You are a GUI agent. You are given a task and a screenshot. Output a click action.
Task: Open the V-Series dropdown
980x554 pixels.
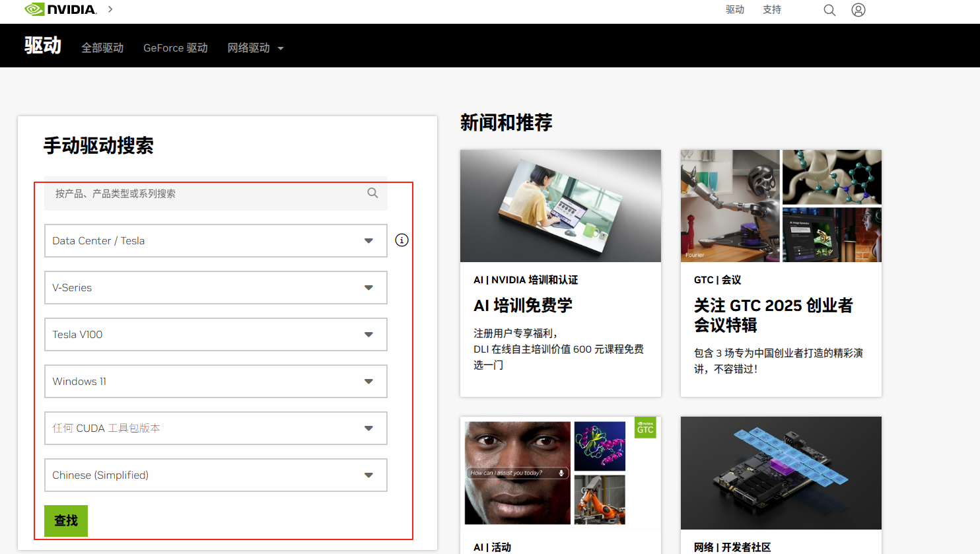tap(216, 288)
